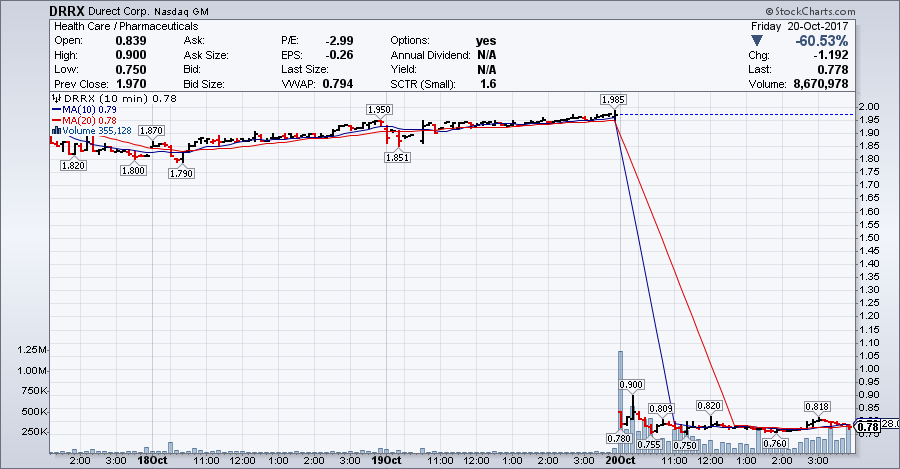Click the EPS value -0.26
Viewport: 900px width, 469px height.
pos(339,55)
